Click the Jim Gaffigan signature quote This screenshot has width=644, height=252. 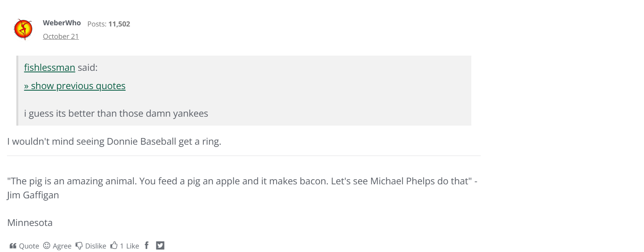tap(242, 181)
